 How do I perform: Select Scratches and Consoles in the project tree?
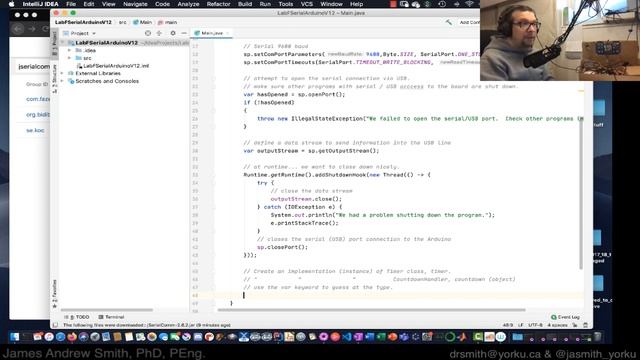click(x=103, y=81)
